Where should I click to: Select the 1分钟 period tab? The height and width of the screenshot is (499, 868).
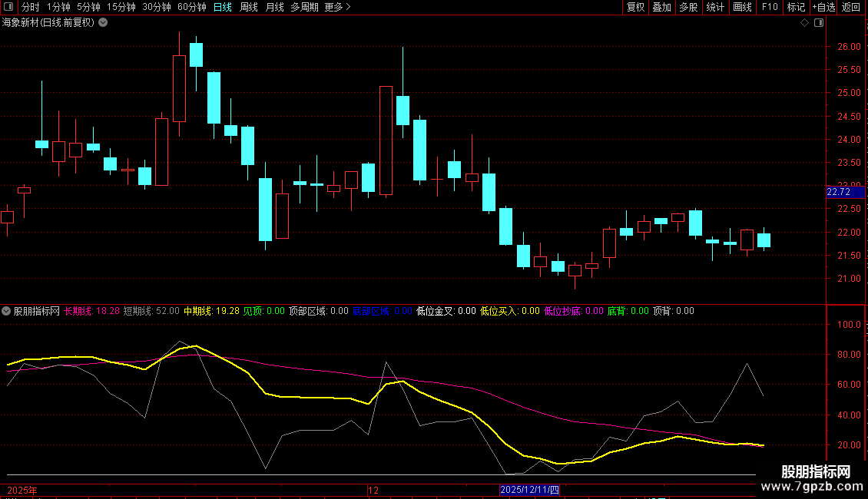coord(58,7)
